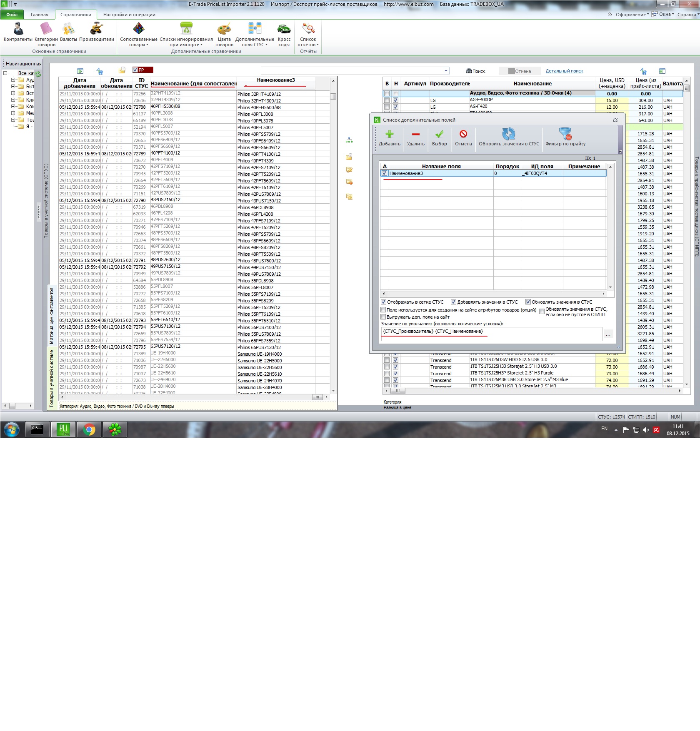Enable Выгружать доп. поле на сайт

tap(383, 317)
